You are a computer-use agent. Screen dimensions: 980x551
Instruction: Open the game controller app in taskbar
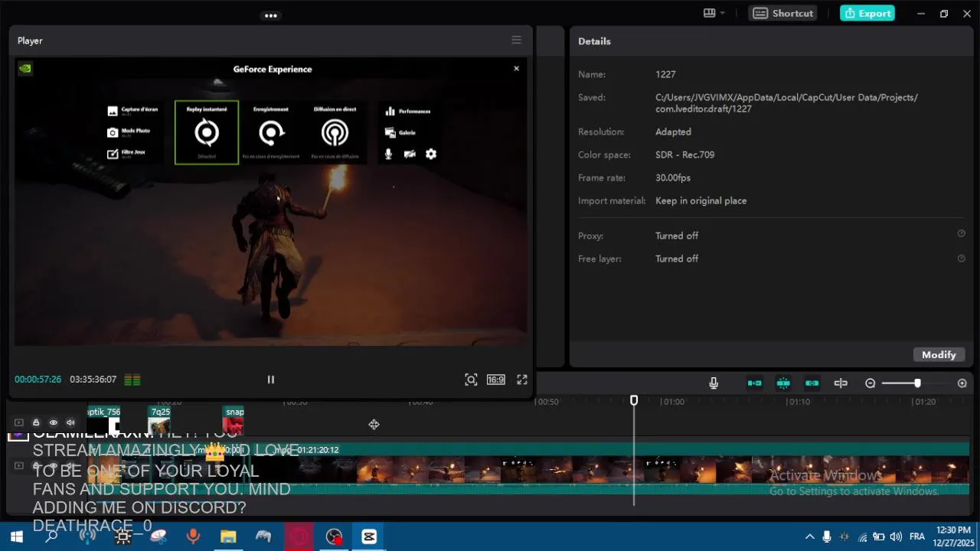point(263,536)
